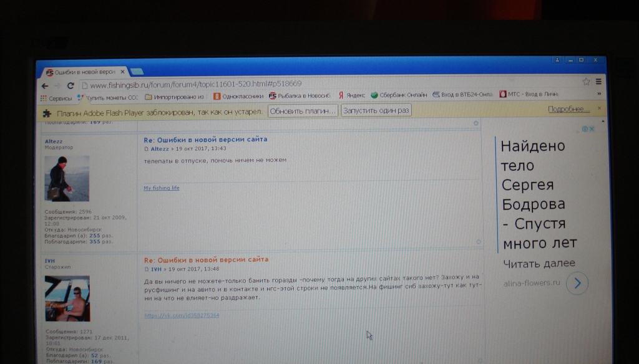Screen dimensions: 639x364
Task: Dismiss the Flash Player plugin warning bar
Action: [600, 108]
